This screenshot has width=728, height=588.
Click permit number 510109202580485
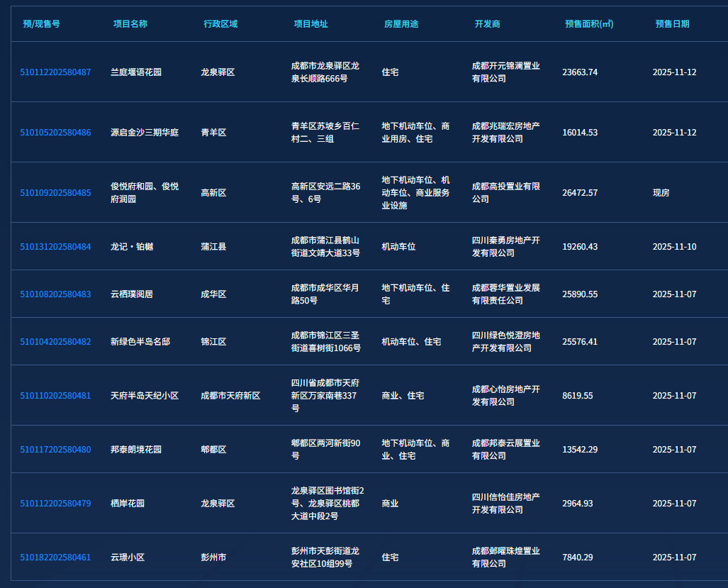(55, 193)
